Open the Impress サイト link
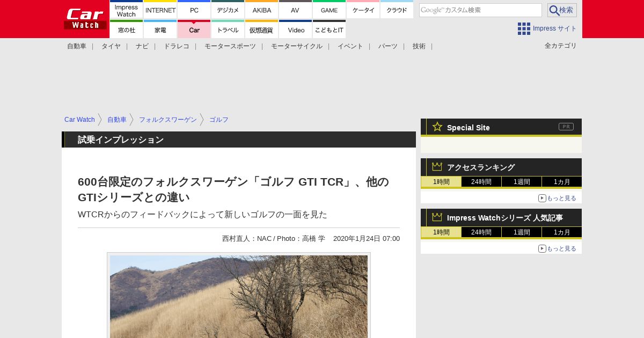The width and height of the screenshot is (644, 338). [x=555, y=28]
